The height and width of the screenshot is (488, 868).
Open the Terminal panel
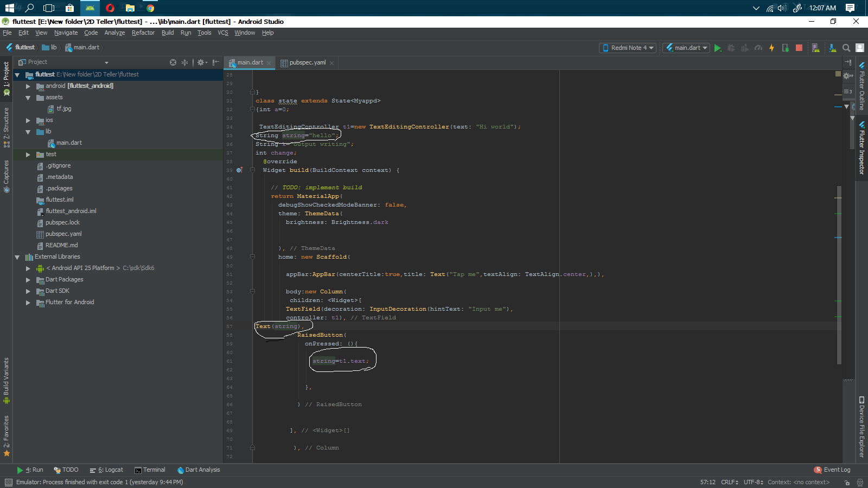pos(150,470)
